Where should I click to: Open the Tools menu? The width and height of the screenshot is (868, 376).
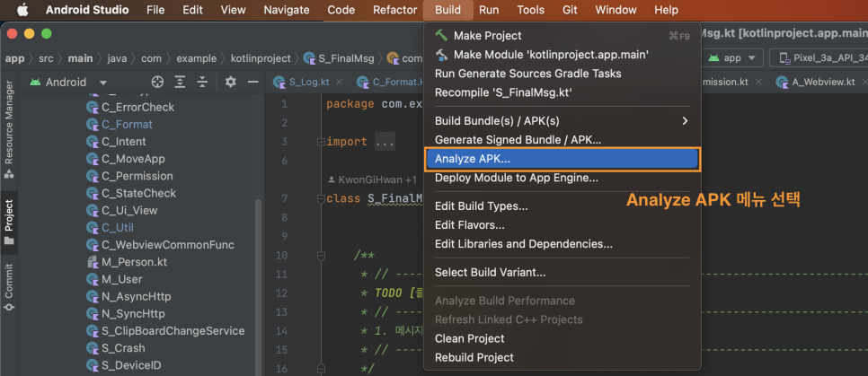[530, 9]
